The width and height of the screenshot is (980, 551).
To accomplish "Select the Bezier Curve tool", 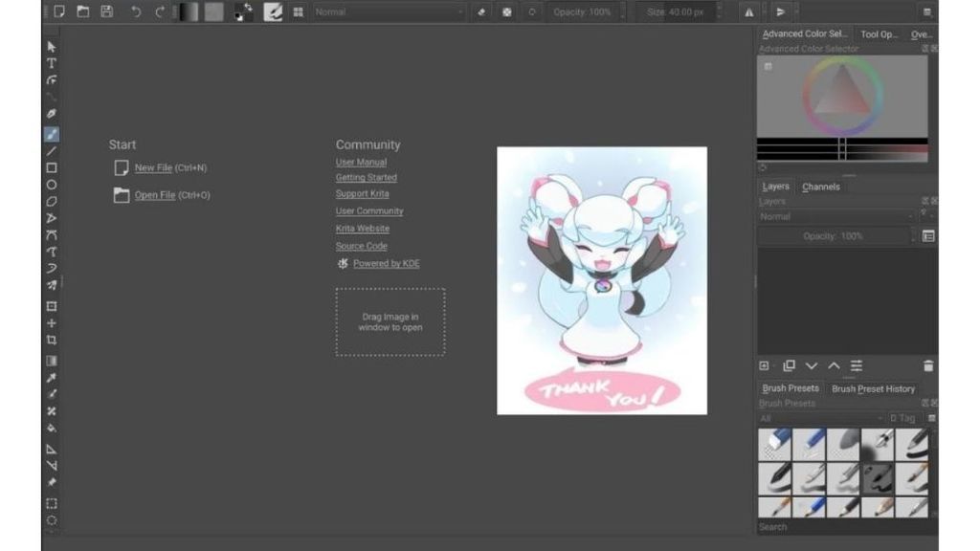I will point(52,235).
